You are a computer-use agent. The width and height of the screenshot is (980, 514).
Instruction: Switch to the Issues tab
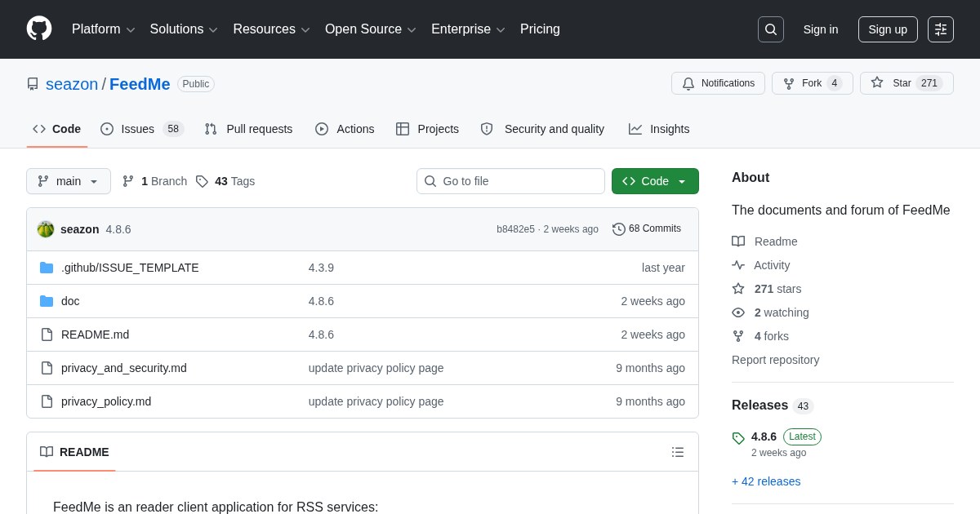[x=142, y=129]
